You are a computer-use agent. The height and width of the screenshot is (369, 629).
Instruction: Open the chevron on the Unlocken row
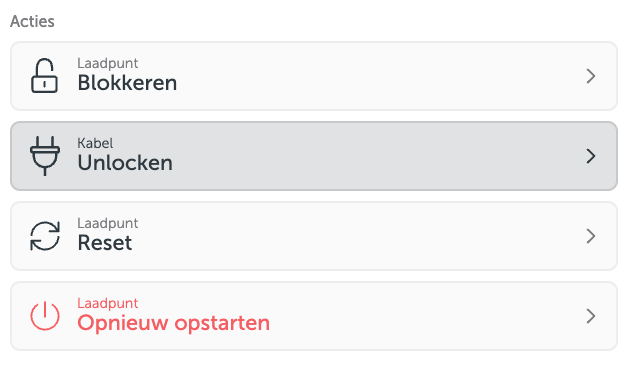(590, 156)
